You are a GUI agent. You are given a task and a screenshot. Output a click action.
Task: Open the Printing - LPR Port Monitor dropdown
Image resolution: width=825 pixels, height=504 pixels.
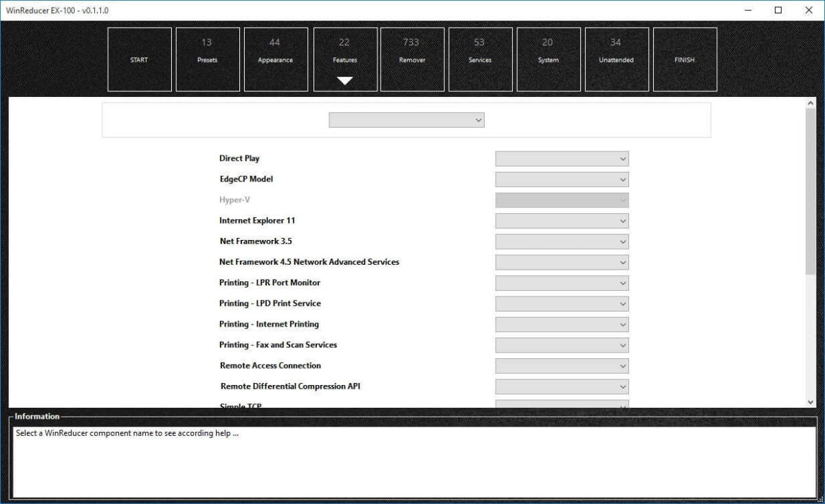tap(561, 283)
